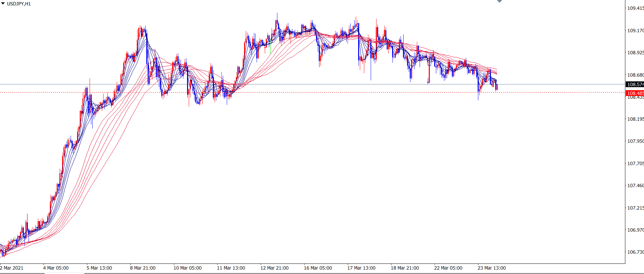Screen dimensions: 644x274
Task: Click the USDJPY,H1 chart title label
Action: (x=19, y=4)
